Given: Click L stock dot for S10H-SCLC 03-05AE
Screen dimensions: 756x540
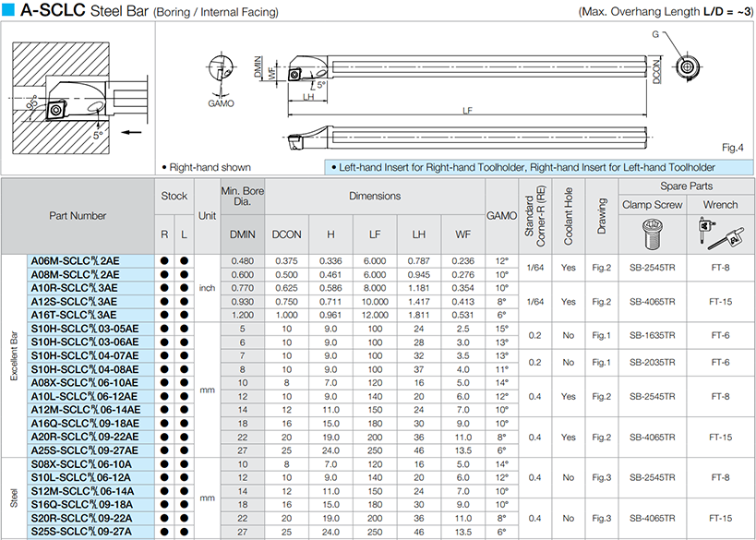Looking at the screenshot, I should pos(185,329).
